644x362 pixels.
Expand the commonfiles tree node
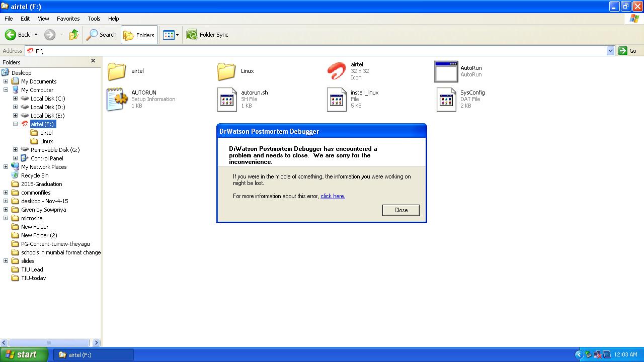(x=6, y=193)
